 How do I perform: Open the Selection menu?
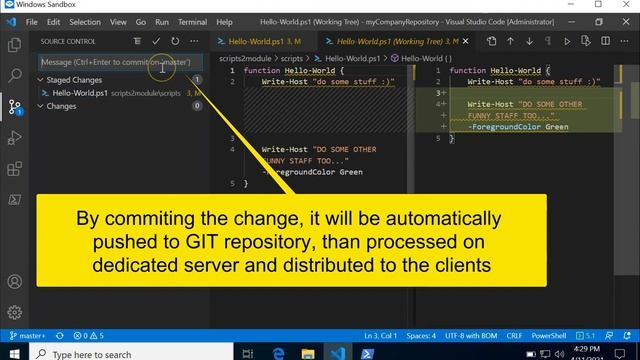point(85,22)
